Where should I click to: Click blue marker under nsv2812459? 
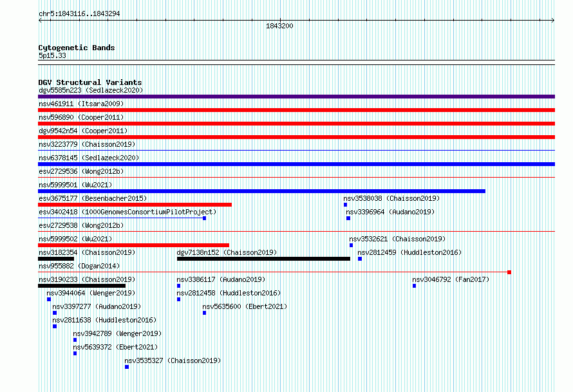(x=360, y=259)
